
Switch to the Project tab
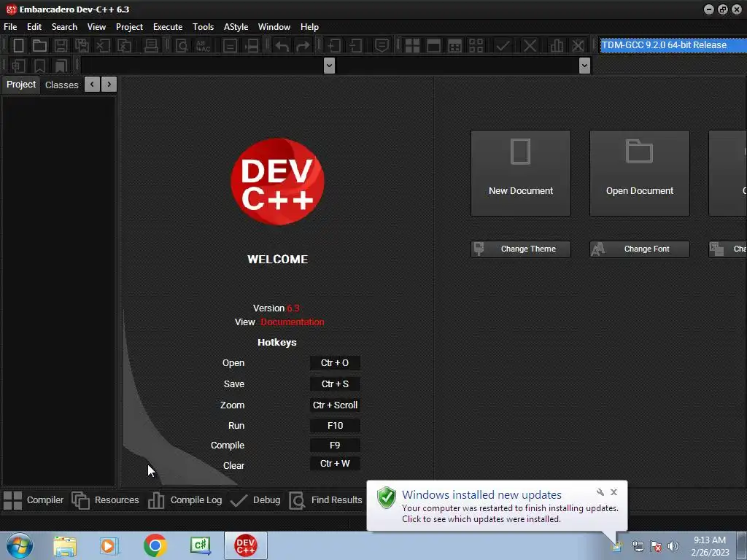point(21,85)
